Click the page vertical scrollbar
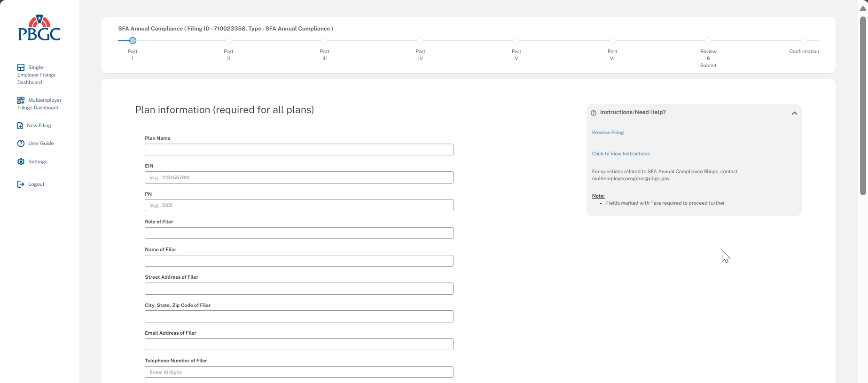 [x=863, y=106]
